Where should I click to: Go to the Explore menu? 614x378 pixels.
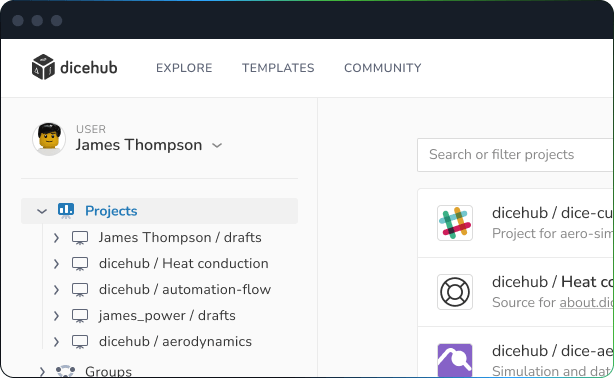point(184,68)
